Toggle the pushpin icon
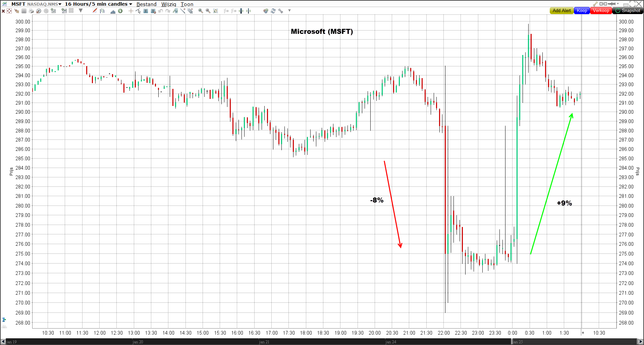644x345 pixels. 612,4
